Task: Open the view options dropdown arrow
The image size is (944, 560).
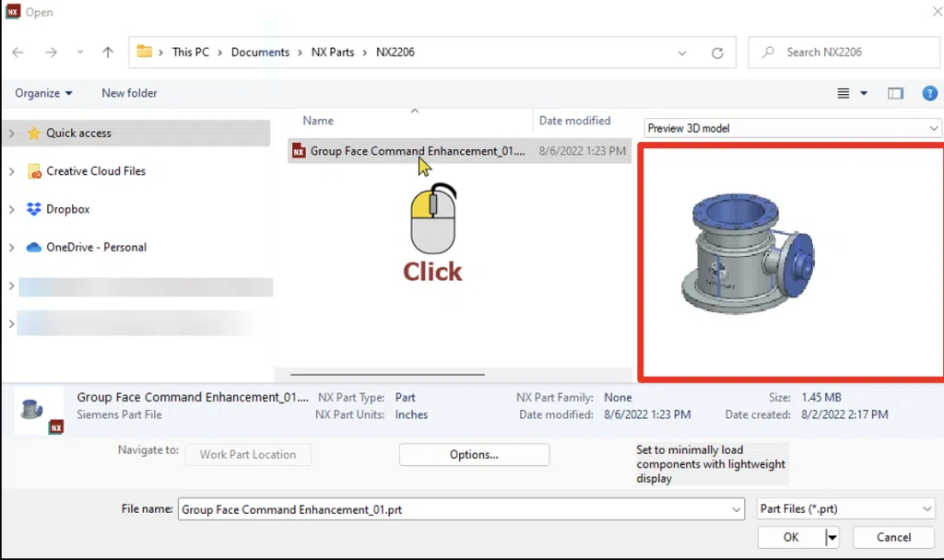Action: [864, 93]
